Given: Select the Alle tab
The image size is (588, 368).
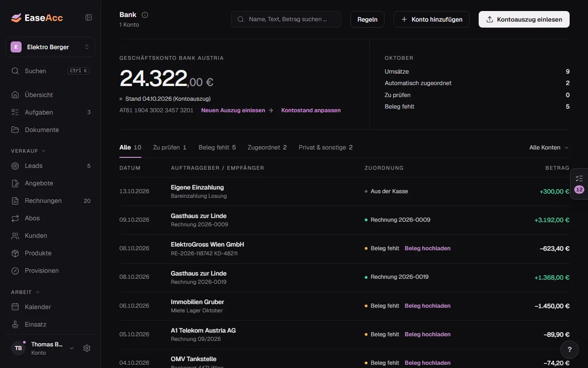Looking at the screenshot, I should pos(130,148).
